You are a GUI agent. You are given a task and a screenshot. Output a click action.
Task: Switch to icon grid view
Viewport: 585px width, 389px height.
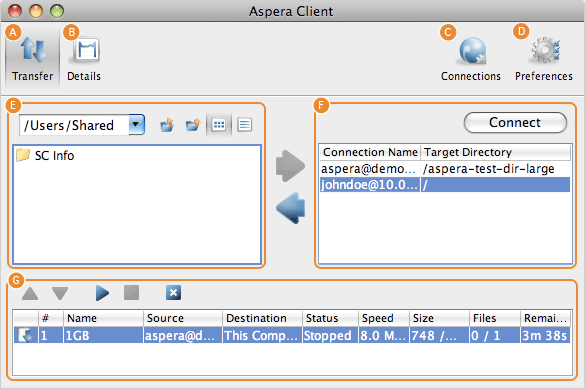click(x=219, y=125)
